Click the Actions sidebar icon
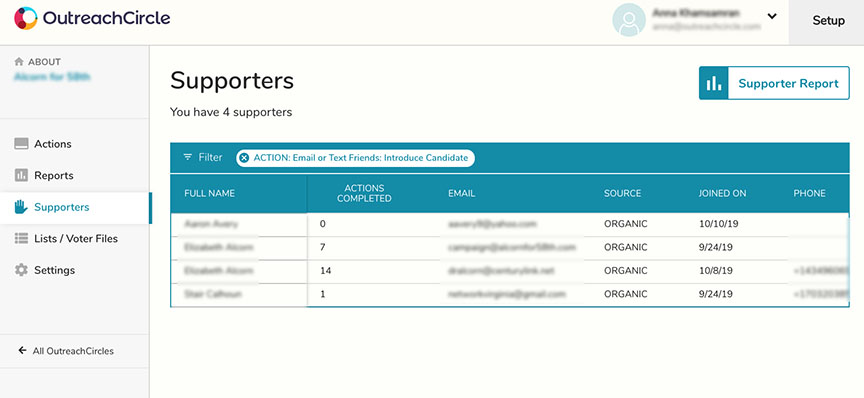This screenshot has height=398, width=864. [x=21, y=144]
